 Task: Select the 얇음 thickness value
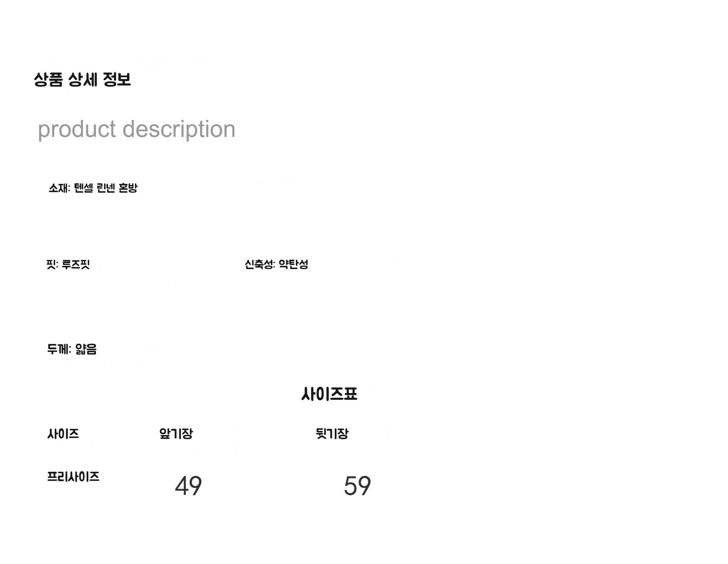click(86, 349)
